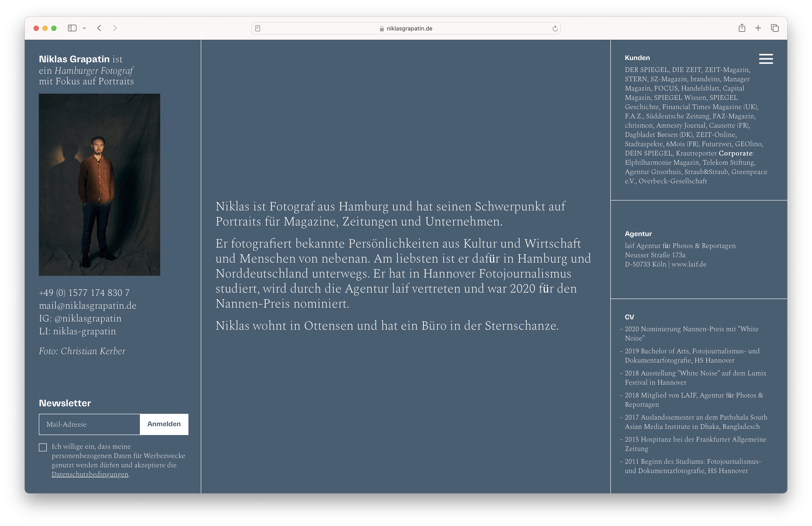Open the site navigation hamburger menu

click(x=766, y=59)
